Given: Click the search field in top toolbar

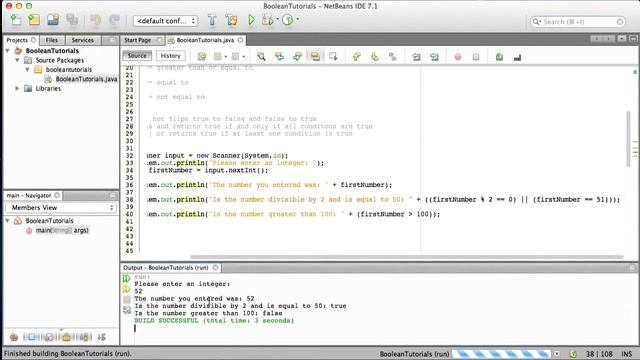Looking at the screenshot, I should coord(578,21).
